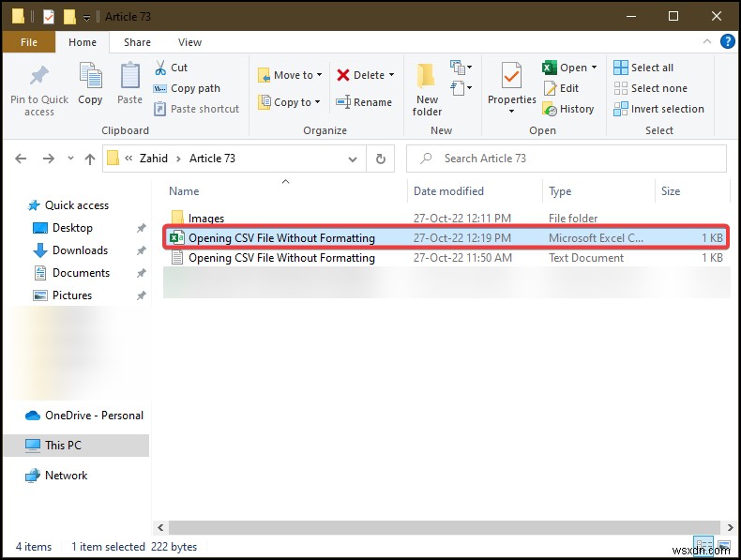This screenshot has width=741, height=560.
Task: Switch to the Home tab
Action: pos(83,42)
